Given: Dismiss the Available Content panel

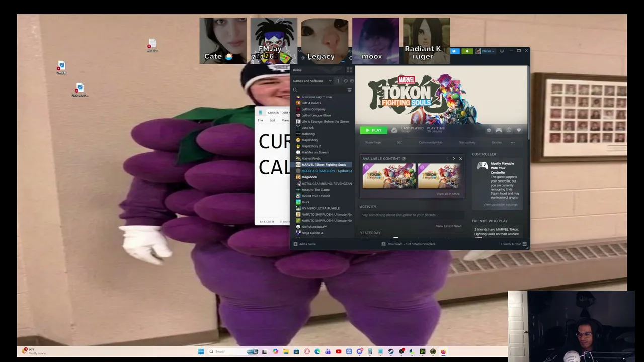Looking at the screenshot, I should [460, 159].
